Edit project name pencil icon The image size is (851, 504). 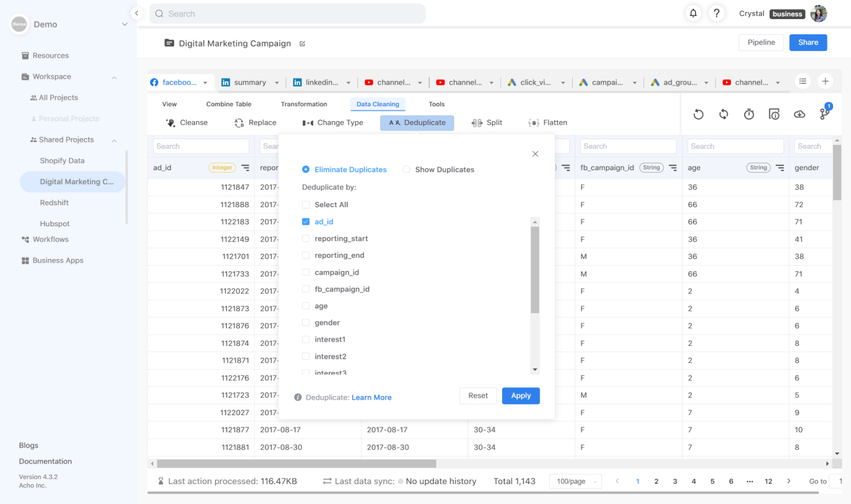(302, 44)
